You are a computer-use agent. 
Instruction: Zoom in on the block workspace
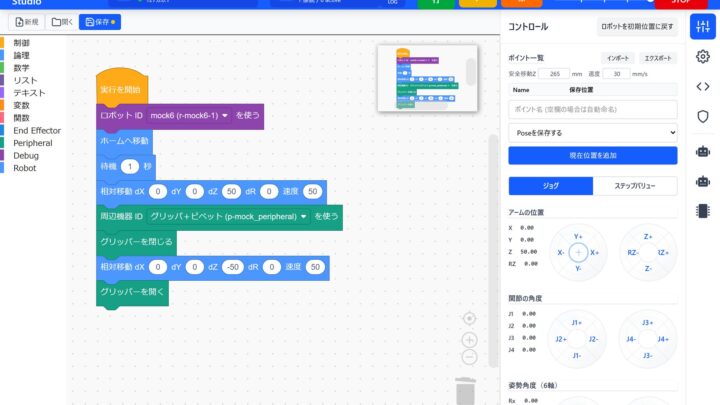[469, 340]
